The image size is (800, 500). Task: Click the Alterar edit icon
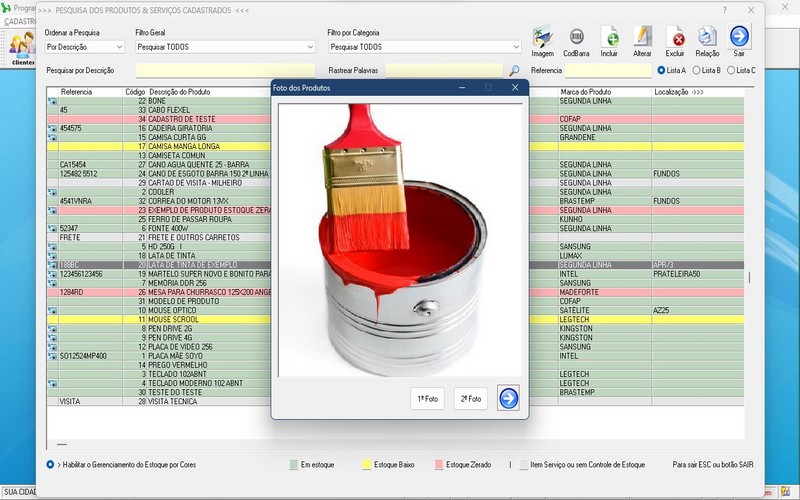[x=642, y=39]
